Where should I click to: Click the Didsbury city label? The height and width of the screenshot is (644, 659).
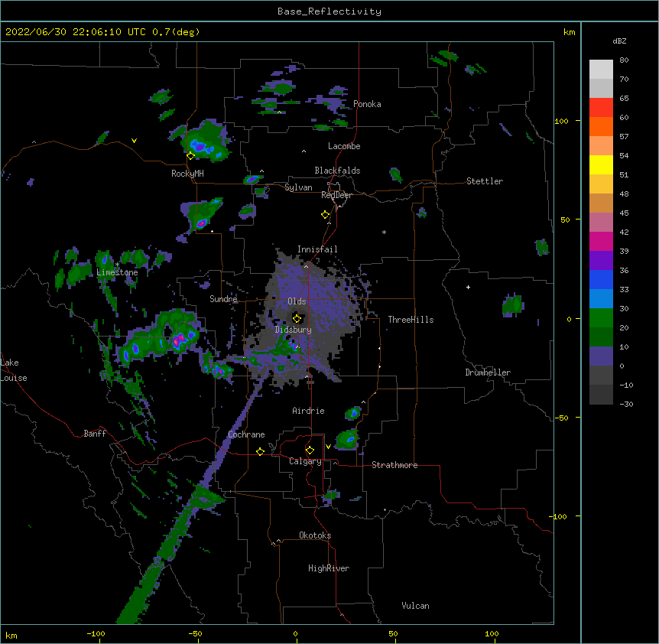click(x=294, y=330)
